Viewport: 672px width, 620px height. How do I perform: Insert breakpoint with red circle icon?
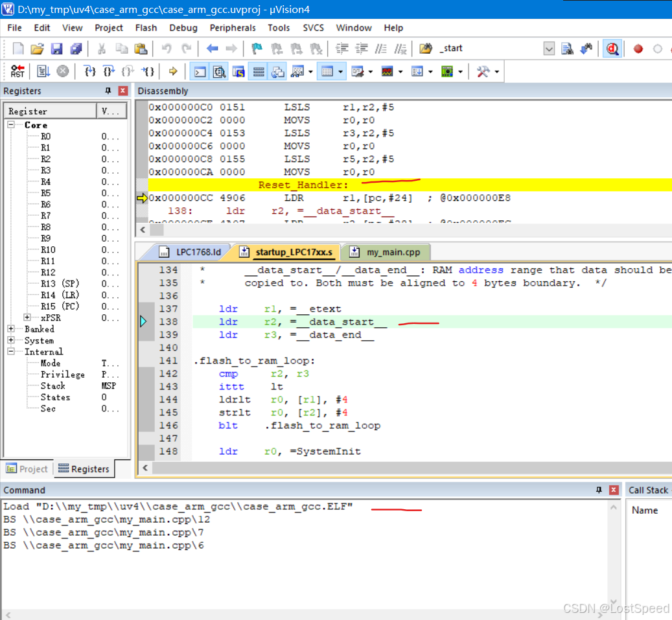[x=638, y=49]
